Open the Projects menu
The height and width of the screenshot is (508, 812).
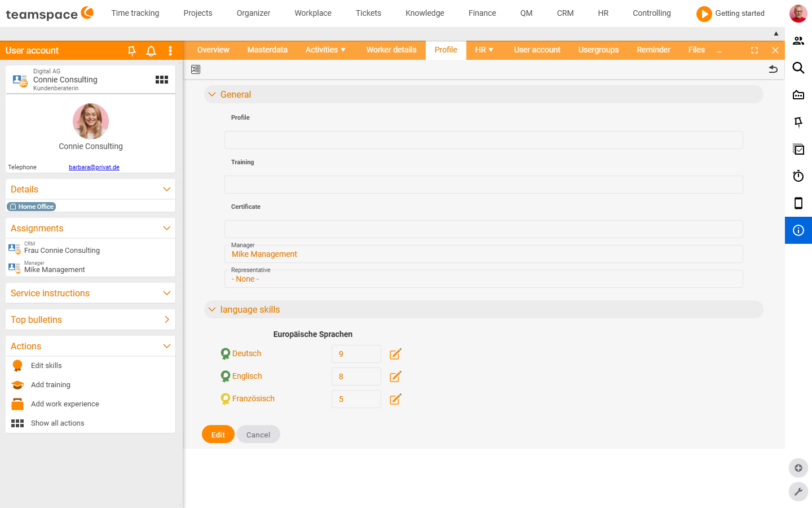coord(198,13)
